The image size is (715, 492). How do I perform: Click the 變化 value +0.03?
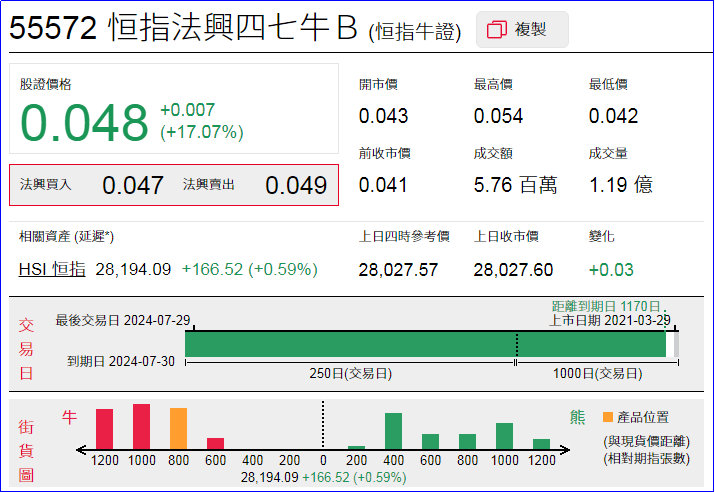(x=611, y=270)
